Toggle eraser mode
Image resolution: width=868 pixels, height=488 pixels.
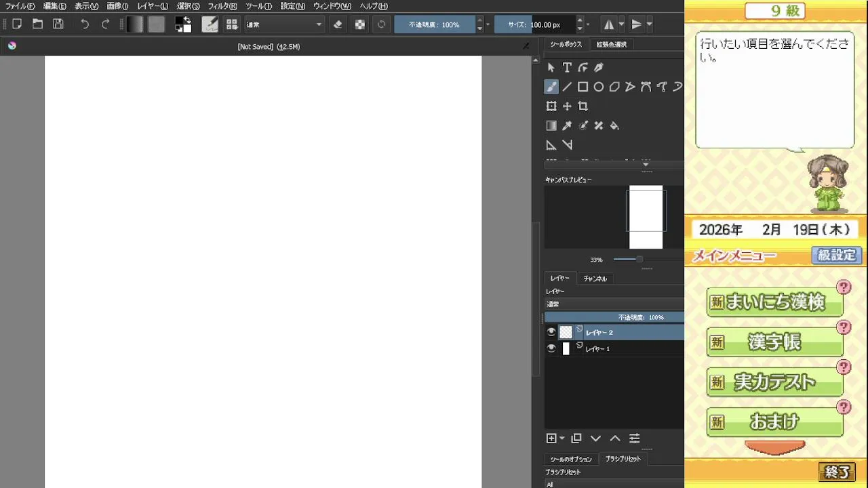[x=338, y=24]
